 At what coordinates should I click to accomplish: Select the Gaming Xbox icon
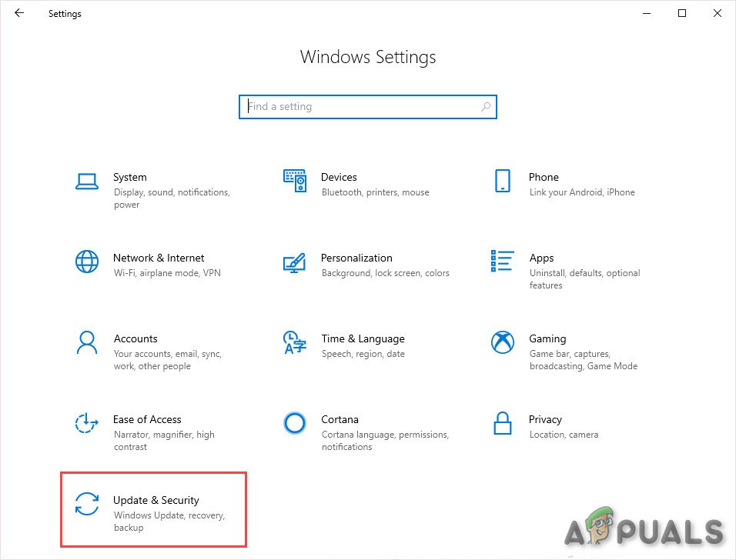(502, 342)
